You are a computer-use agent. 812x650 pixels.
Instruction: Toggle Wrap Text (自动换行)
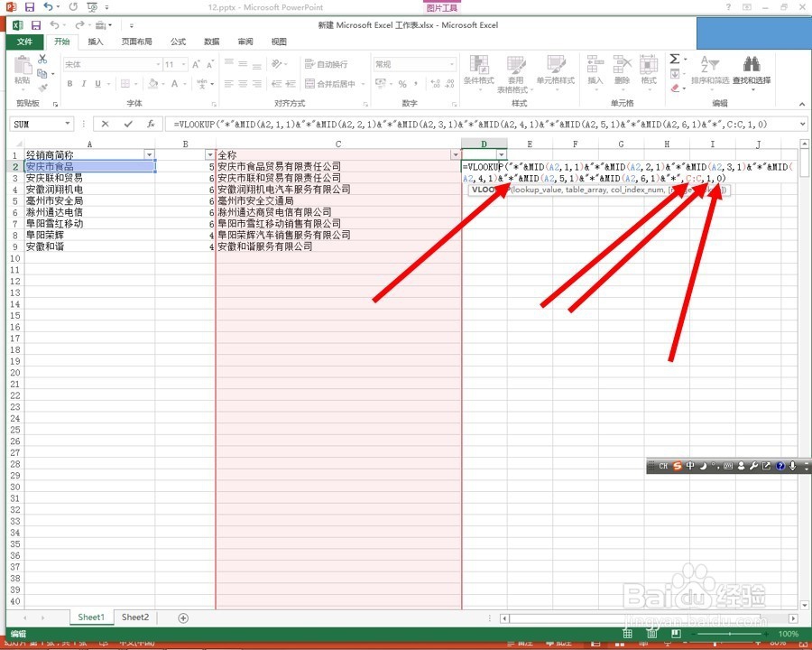(327, 64)
